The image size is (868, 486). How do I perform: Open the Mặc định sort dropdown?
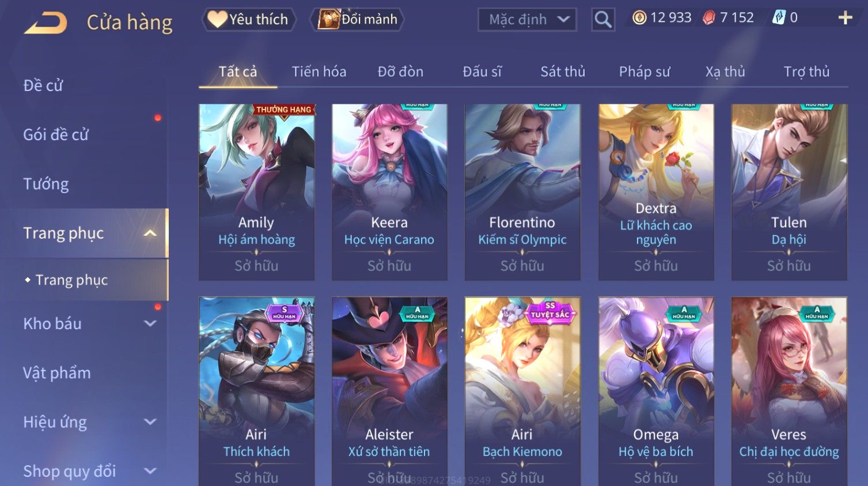click(x=527, y=20)
